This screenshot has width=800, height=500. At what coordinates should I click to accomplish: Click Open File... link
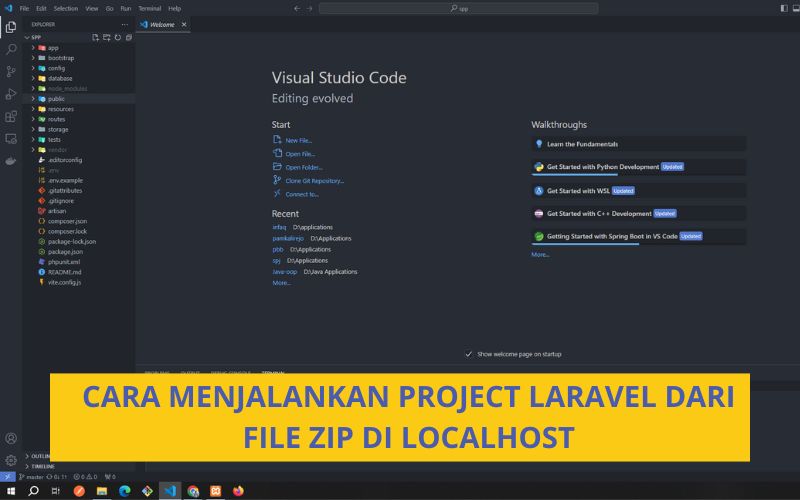(300, 154)
